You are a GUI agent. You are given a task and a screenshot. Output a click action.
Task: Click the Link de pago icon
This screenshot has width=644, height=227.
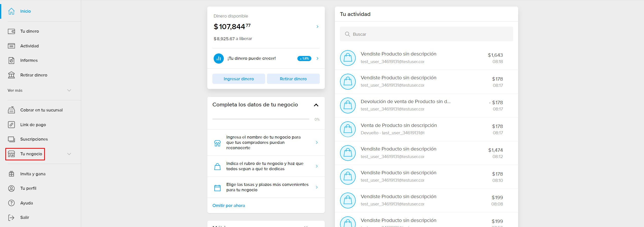[x=11, y=125]
